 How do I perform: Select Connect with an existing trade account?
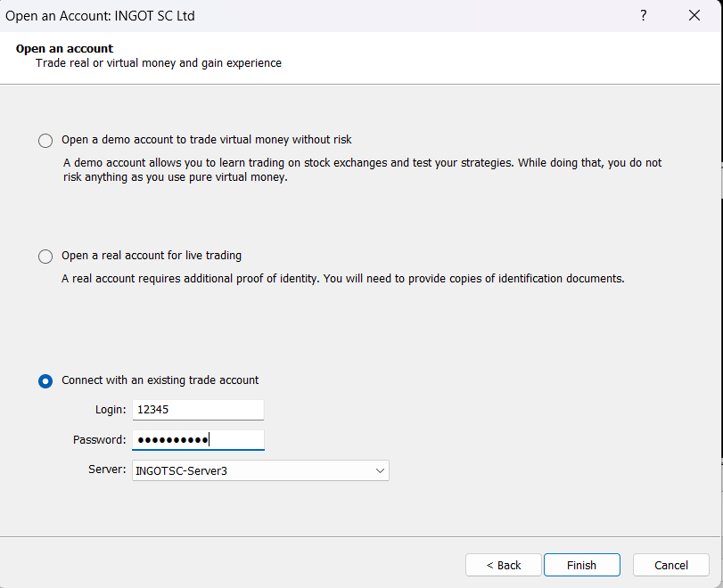45,381
